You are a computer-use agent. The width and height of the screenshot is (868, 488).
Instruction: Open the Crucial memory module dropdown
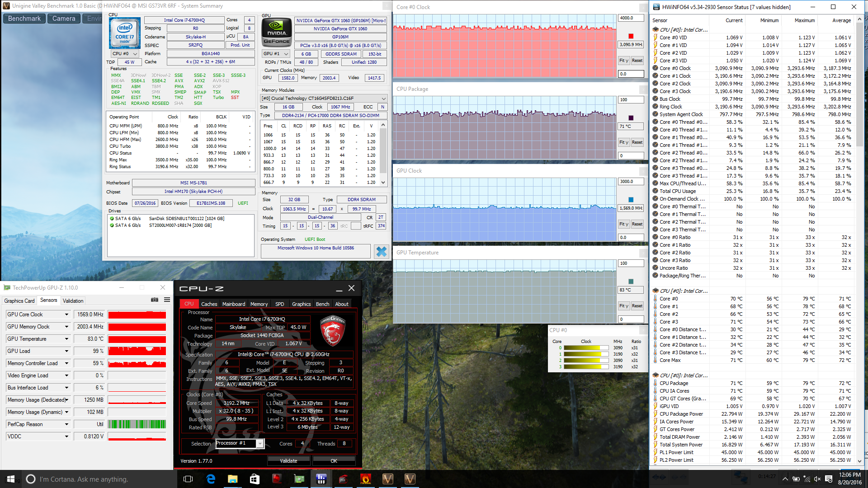[x=324, y=99]
